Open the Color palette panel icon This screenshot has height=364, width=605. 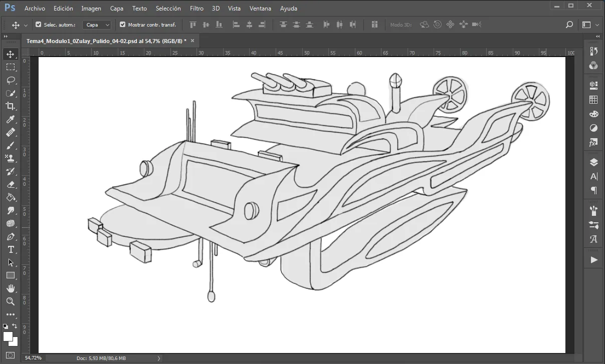pyautogui.click(x=593, y=114)
